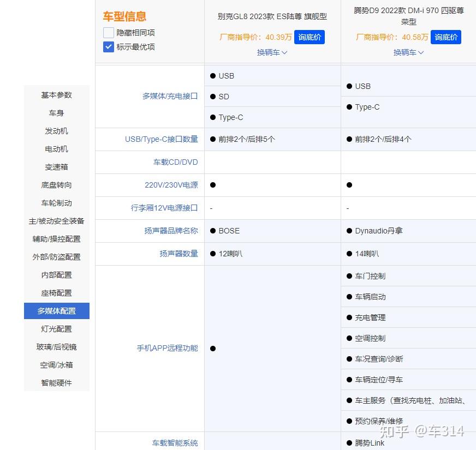Image resolution: width=476 pixels, height=450 pixels.
Task: Open the dropdown chevron beside the left 换辆车
Action: [284, 52]
